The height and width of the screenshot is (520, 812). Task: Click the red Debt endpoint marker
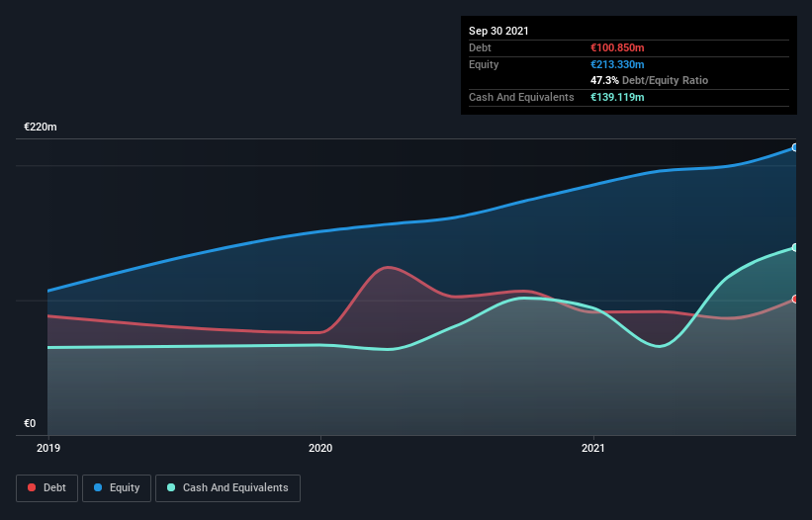(x=794, y=300)
